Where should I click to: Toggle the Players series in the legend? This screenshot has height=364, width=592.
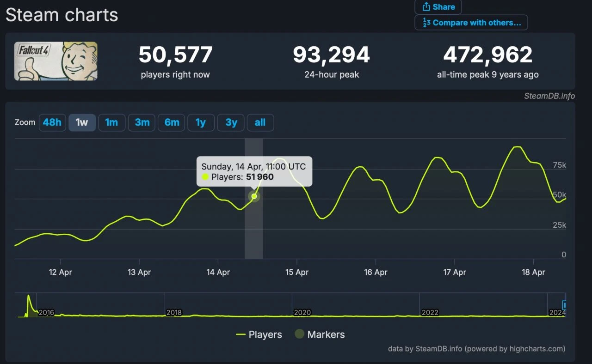pos(259,334)
